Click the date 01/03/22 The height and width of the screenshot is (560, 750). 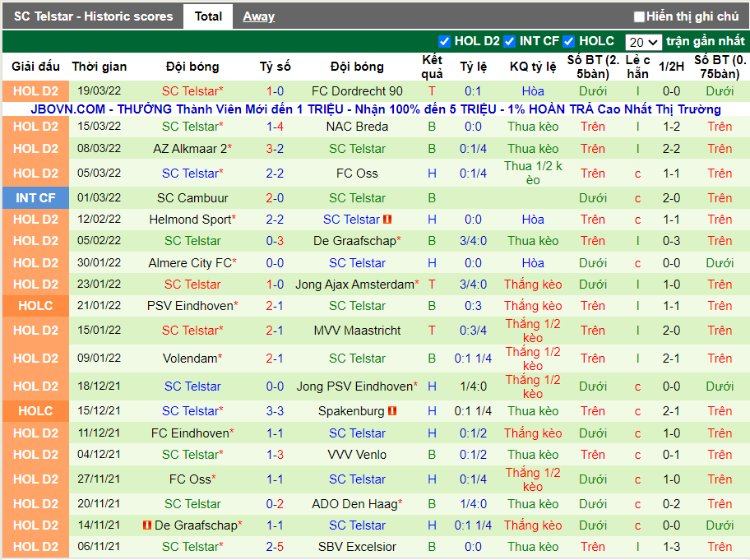click(100, 198)
